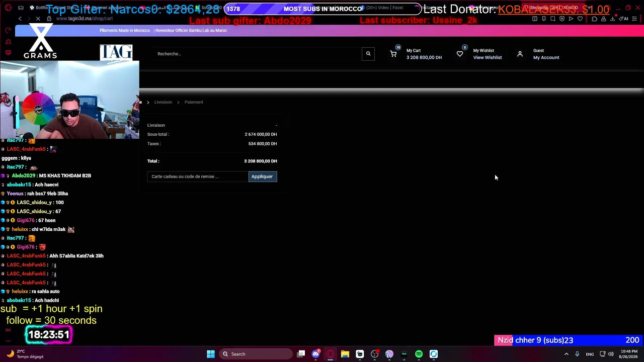
Task: Open Task View on the taskbar
Action: click(x=301, y=354)
